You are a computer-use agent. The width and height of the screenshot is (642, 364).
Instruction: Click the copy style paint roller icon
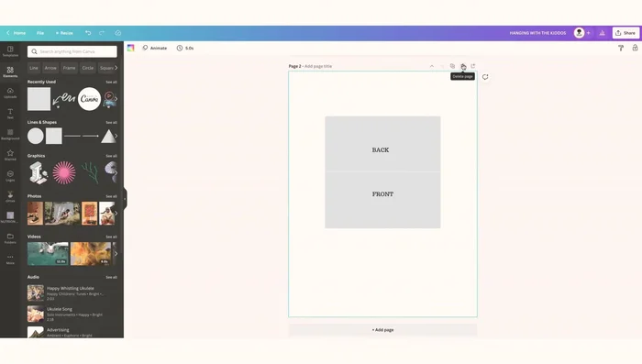click(x=621, y=48)
